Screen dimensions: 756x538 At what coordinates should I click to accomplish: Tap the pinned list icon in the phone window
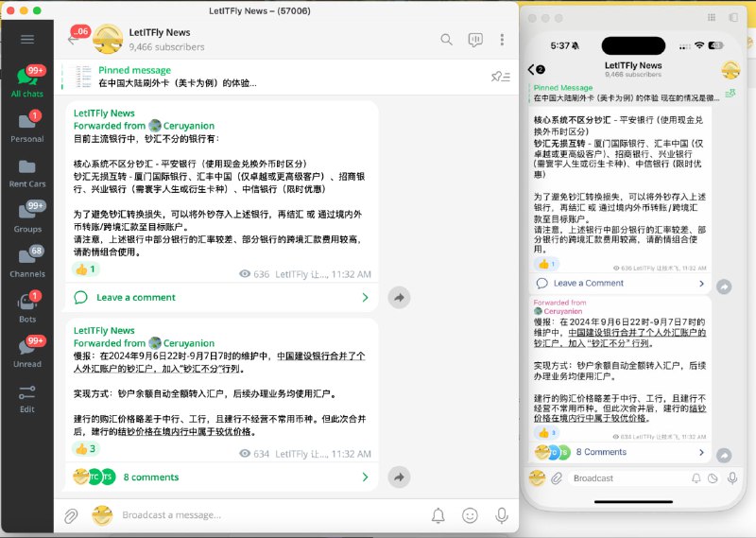pyautogui.click(x=730, y=93)
